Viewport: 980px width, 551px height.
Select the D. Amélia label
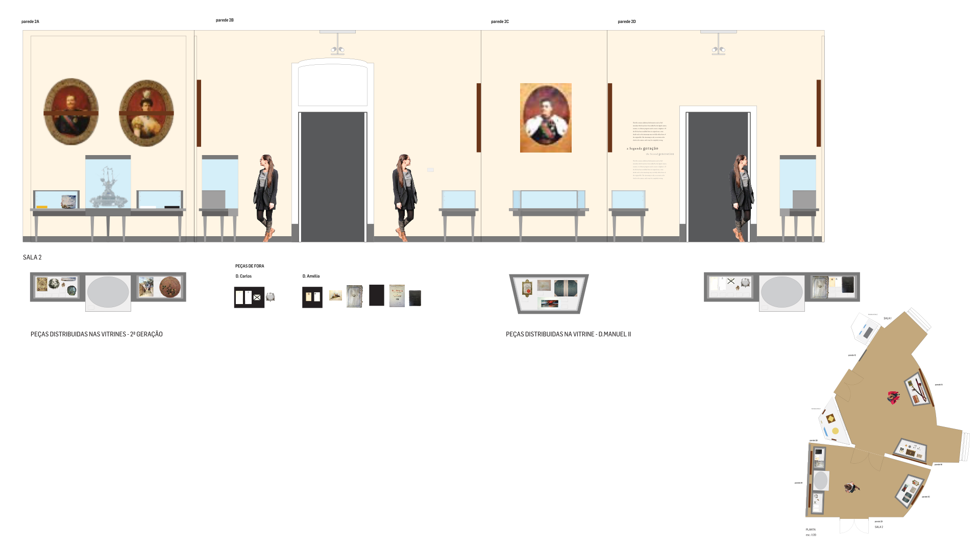[x=311, y=277]
